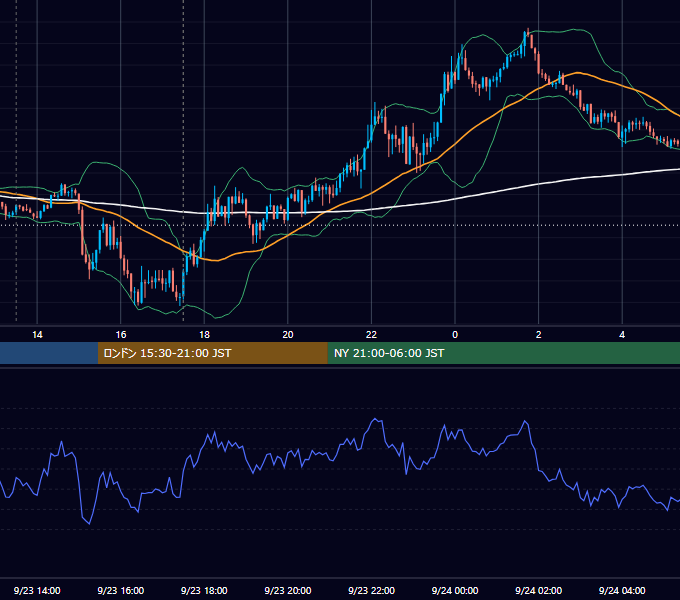Click the hour 2 axis label
Viewport: 680px width, 600px height.
tap(539, 335)
